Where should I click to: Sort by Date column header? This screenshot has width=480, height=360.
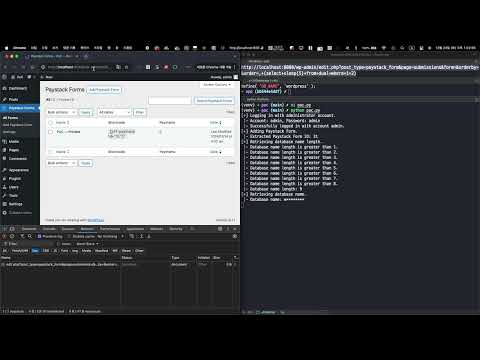[215, 123]
